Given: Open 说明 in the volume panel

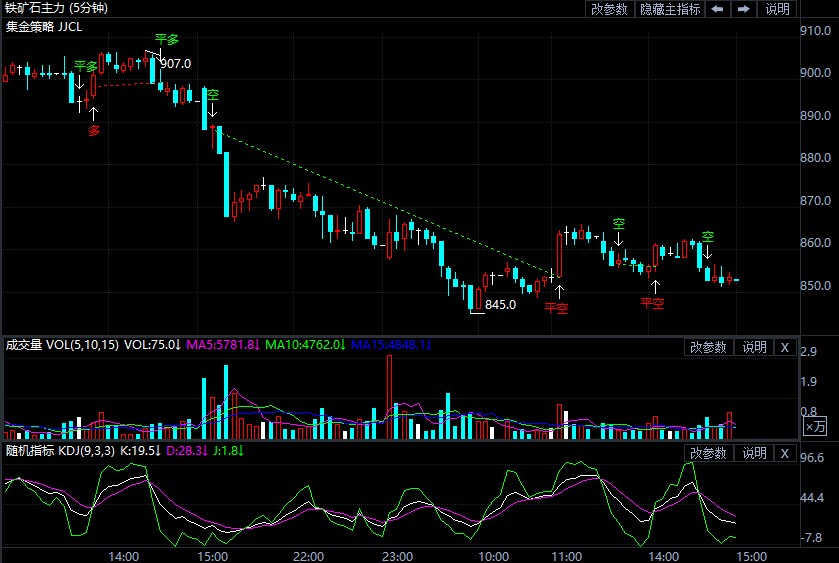Looking at the screenshot, I should (x=753, y=347).
